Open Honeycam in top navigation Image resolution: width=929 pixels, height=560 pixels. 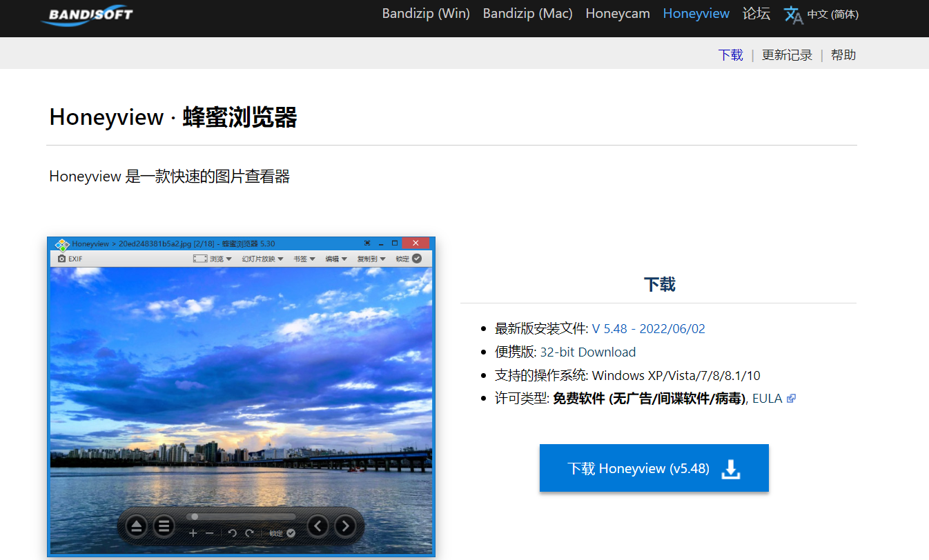tap(617, 14)
